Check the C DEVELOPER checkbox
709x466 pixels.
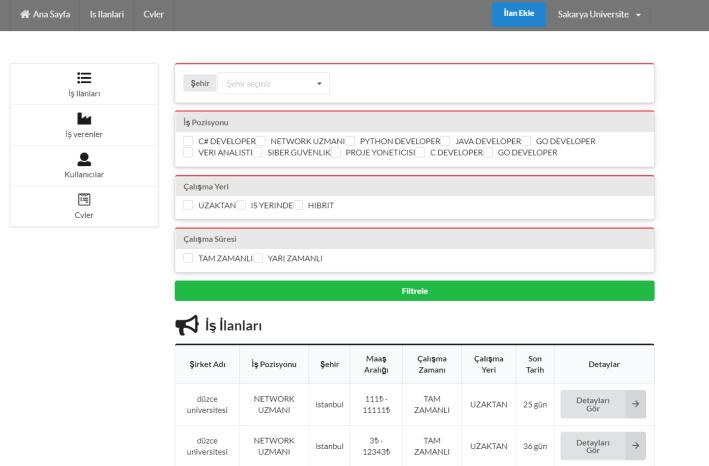click(420, 153)
